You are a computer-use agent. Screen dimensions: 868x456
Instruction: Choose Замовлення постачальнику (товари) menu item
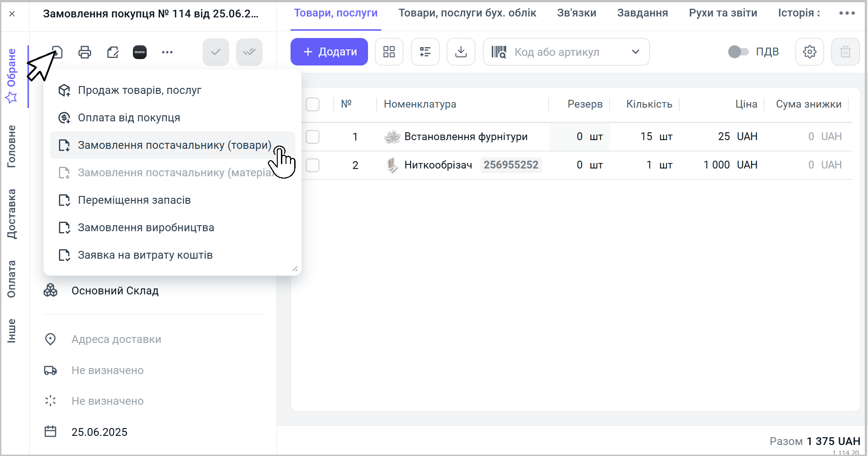pyautogui.click(x=174, y=145)
